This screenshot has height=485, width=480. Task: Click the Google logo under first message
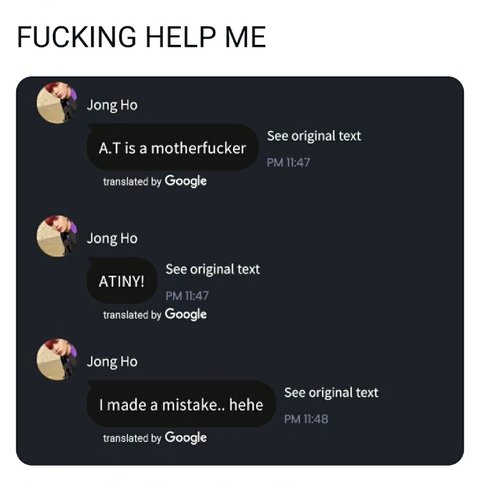point(186,181)
